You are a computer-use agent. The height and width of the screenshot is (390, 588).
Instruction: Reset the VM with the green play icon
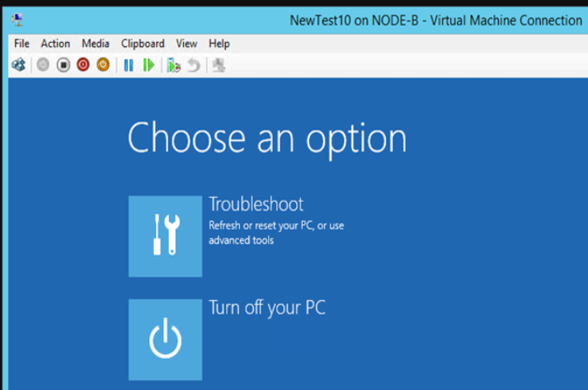[x=149, y=65]
